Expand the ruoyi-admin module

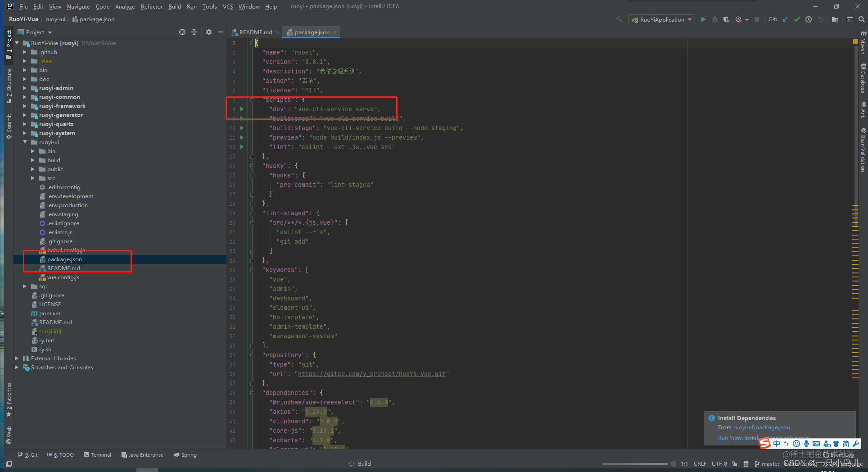tap(25, 88)
